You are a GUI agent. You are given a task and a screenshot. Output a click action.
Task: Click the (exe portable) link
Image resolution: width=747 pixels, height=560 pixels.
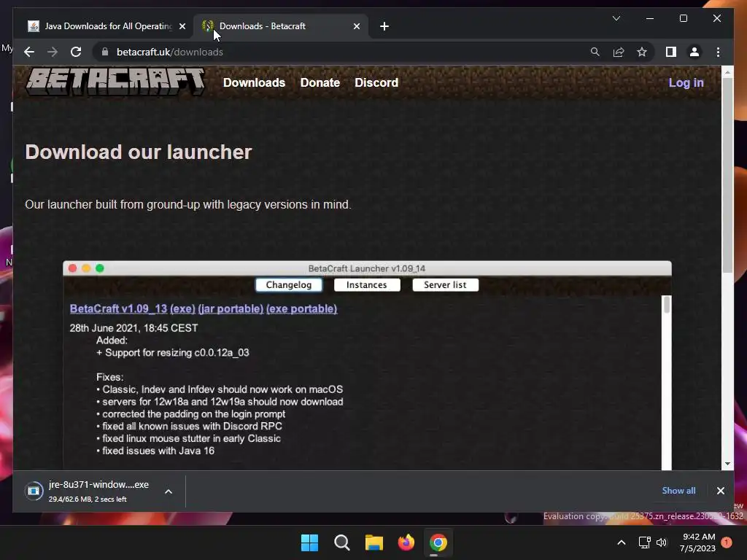301,308
